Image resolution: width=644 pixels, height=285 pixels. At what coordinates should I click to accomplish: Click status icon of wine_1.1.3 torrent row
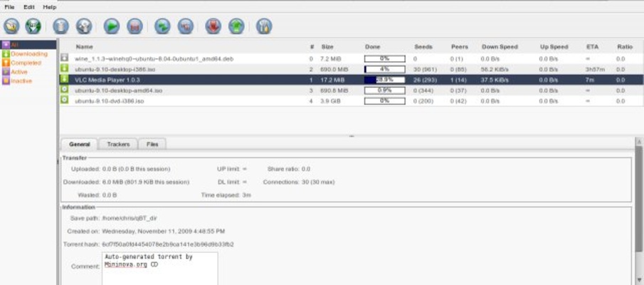[65, 58]
